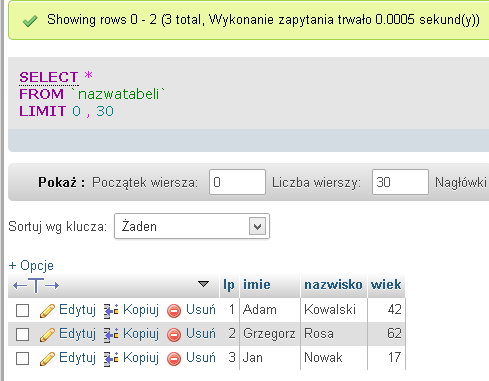489x381 pixels.
Task: Click the Edytuj link for Jan
Action: (x=77, y=358)
